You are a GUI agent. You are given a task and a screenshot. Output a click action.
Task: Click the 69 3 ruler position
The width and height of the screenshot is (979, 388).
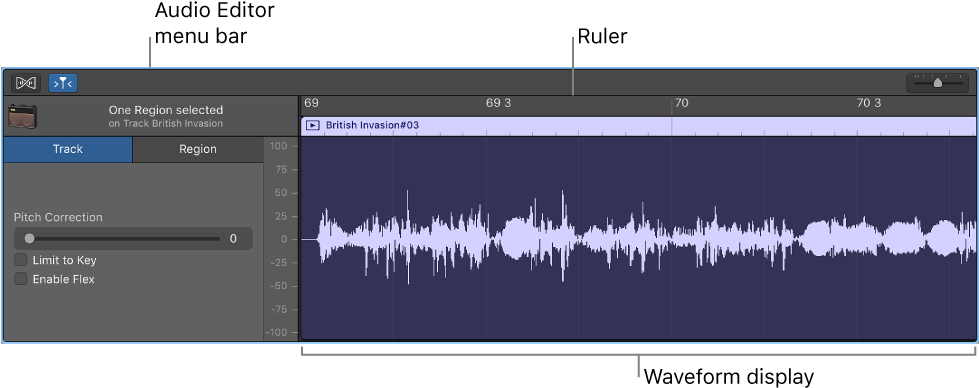498,103
